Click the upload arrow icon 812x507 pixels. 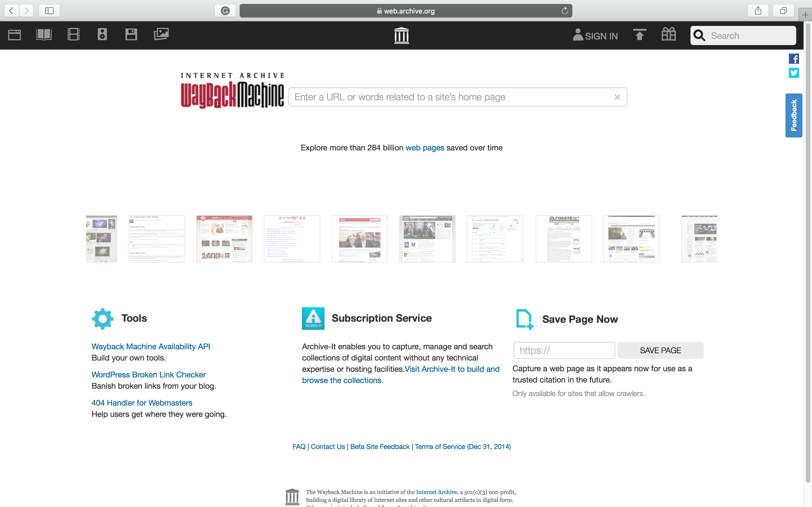click(x=639, y=35)
